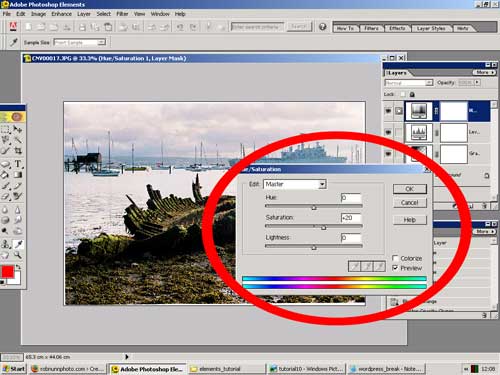This screenshot has width=500, height=375.
Task: Click the Adobe logo icon in the toolbar
Action: 13,27
